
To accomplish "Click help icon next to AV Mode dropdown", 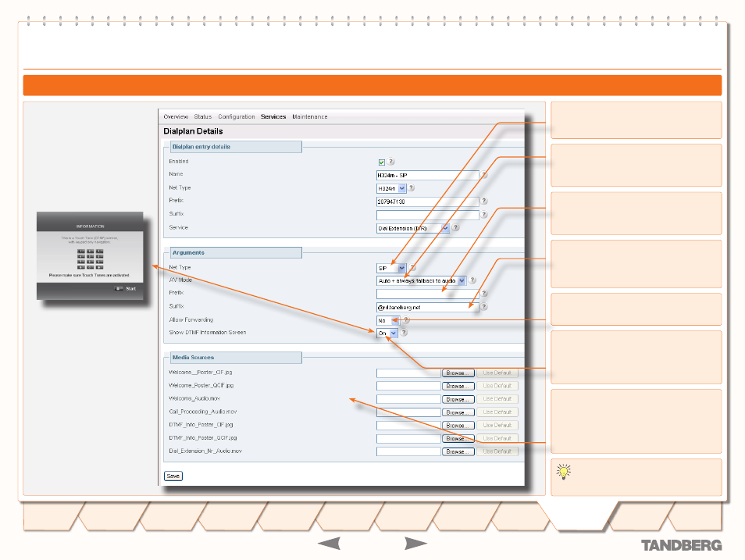I will click(472, 280).
